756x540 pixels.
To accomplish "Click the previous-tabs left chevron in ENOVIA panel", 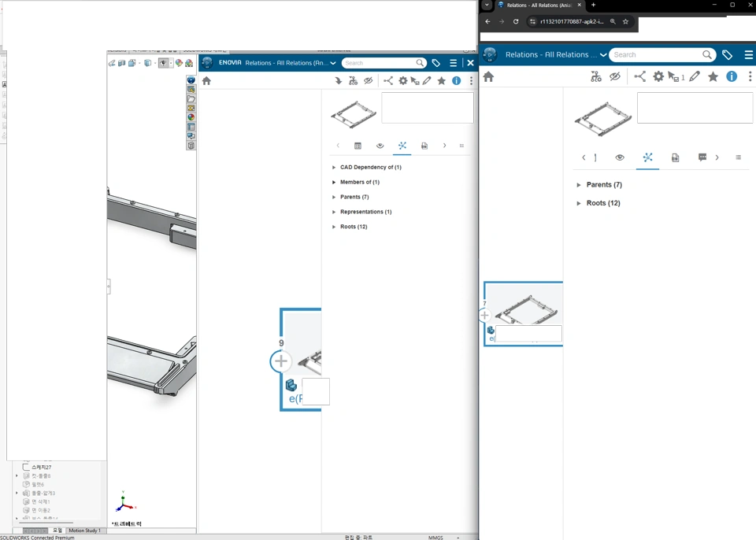I will click(x=338, y=146).
